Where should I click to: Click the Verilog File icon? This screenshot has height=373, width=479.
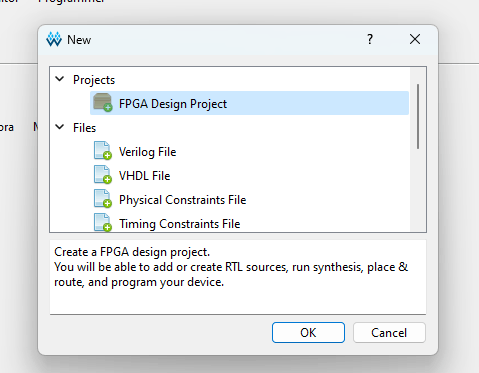(102, 151)
